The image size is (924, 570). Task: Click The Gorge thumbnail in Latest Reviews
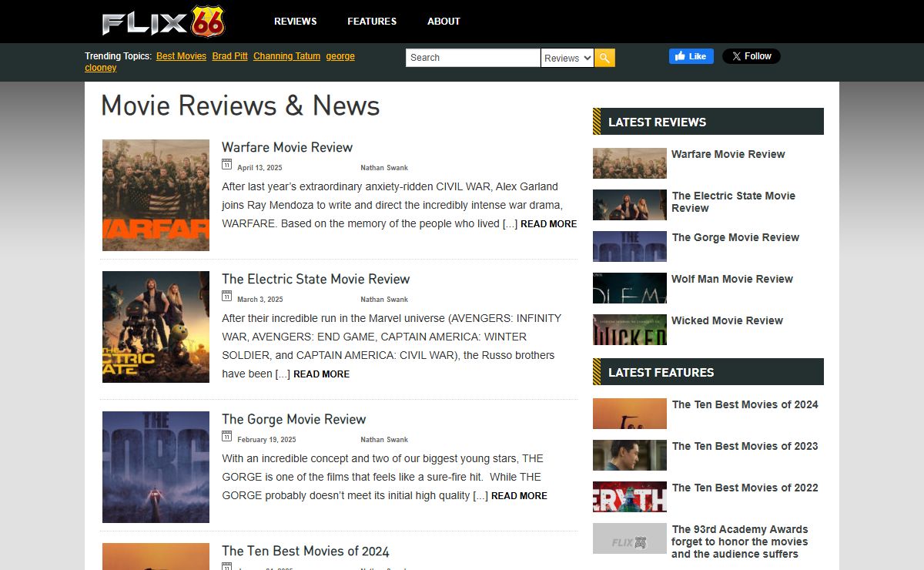pos(630,246)
